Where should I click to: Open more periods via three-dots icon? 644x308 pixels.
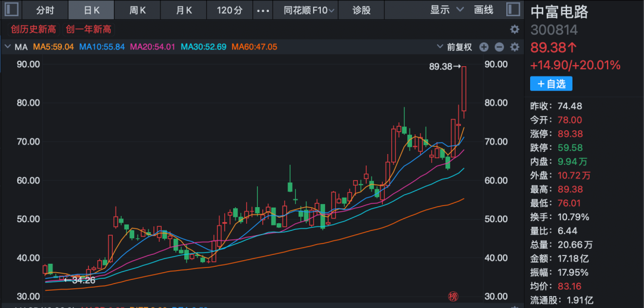click(x=262, y=10)
